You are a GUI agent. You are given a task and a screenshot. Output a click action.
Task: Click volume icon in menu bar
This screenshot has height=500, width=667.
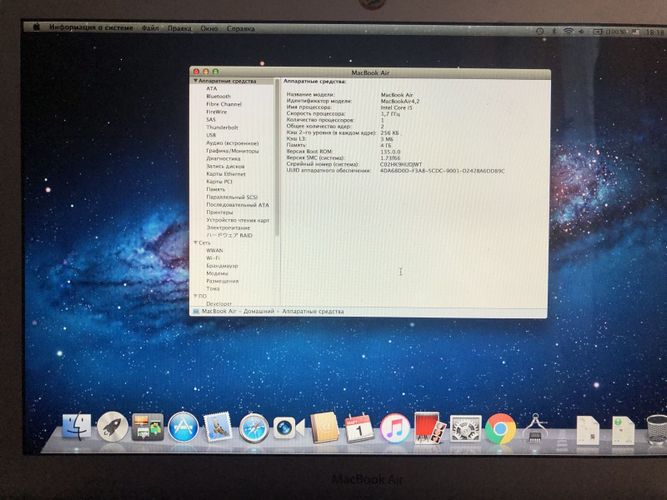point(581,31)
